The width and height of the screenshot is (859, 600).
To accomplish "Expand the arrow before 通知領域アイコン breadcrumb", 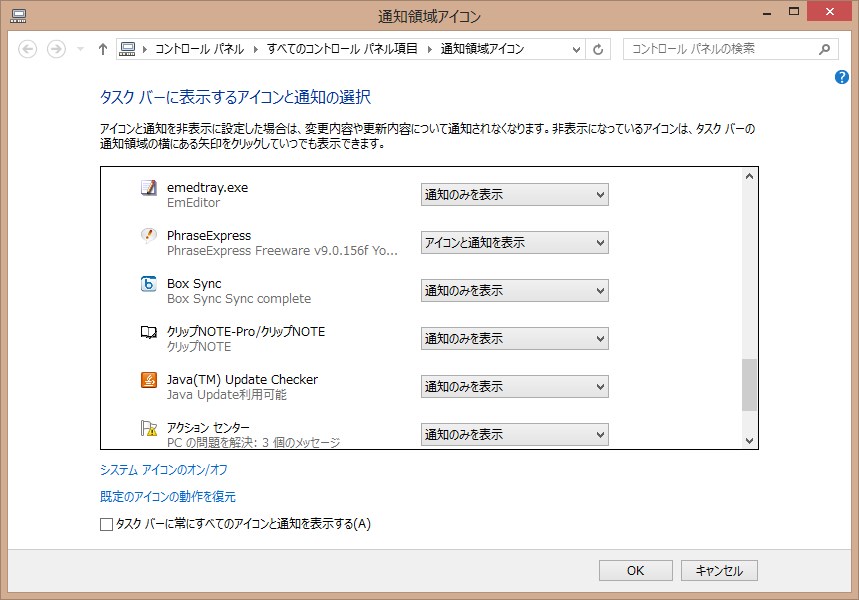I will click(430, 49).
